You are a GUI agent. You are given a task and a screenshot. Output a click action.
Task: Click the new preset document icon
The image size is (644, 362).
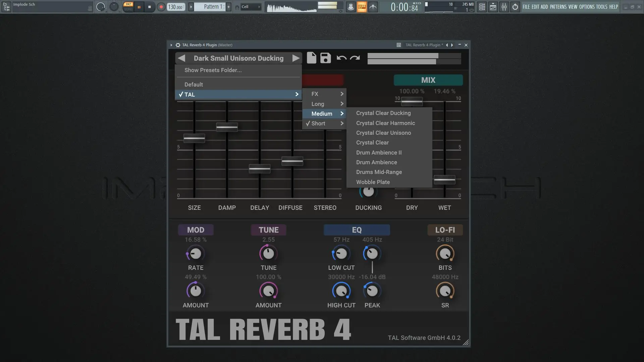(311, 58)
